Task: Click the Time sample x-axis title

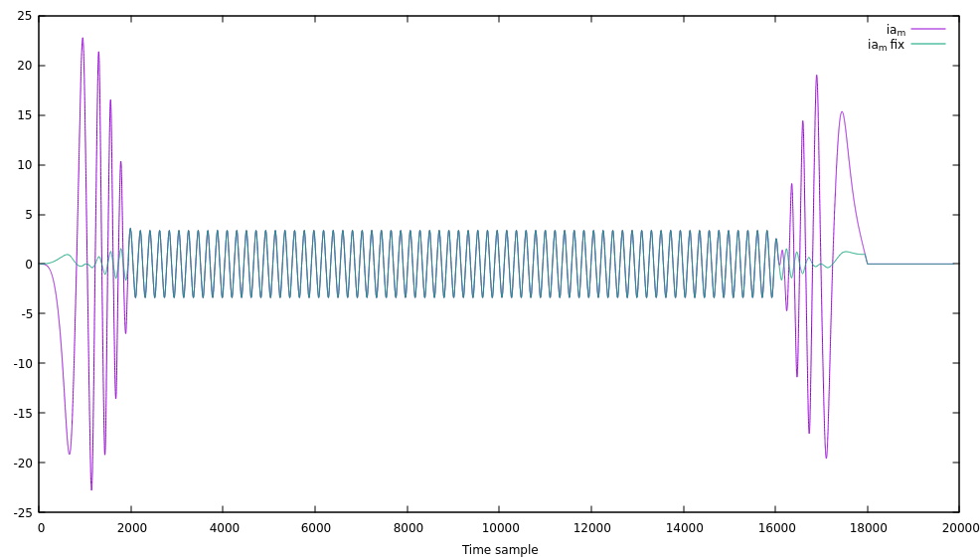Action: tap(500, 550)
